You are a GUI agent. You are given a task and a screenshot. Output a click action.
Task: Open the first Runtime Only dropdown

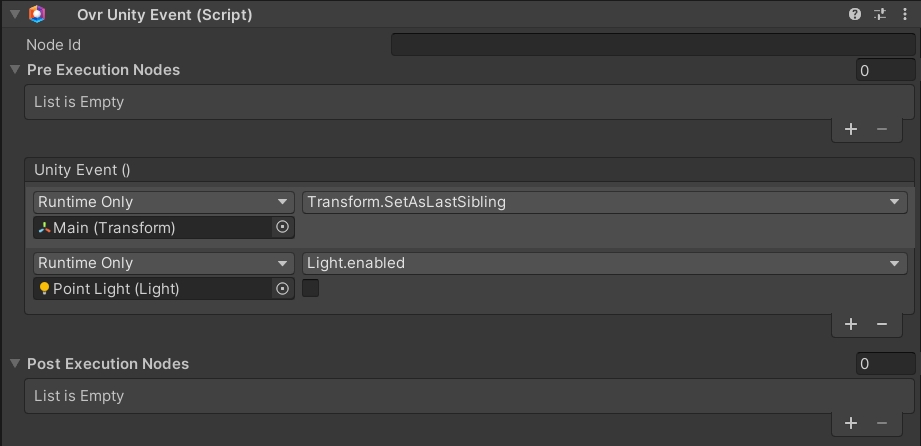pyautogui.click(x=163, y=202)
